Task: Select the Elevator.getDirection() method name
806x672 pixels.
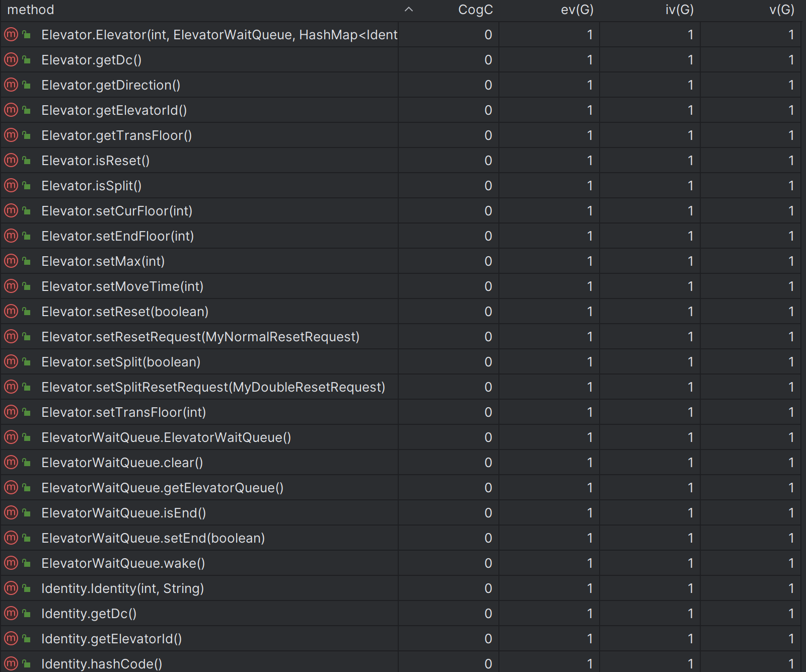Action: 111,85
